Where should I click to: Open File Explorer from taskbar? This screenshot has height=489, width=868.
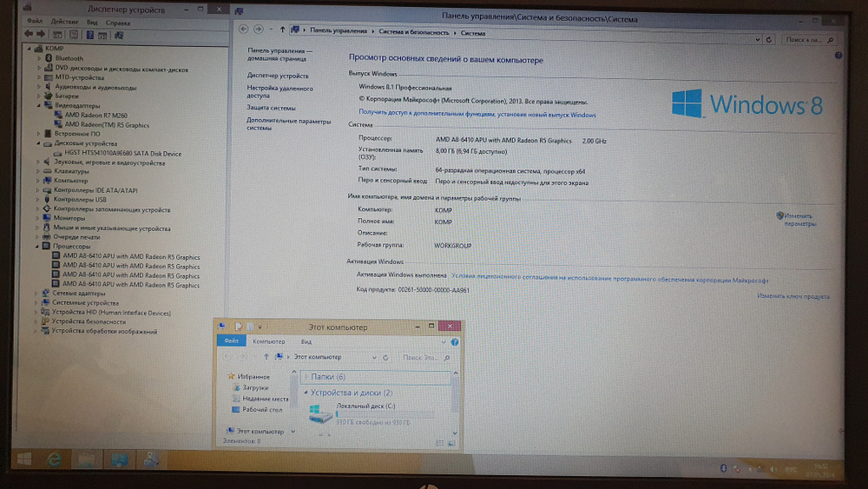86,459
